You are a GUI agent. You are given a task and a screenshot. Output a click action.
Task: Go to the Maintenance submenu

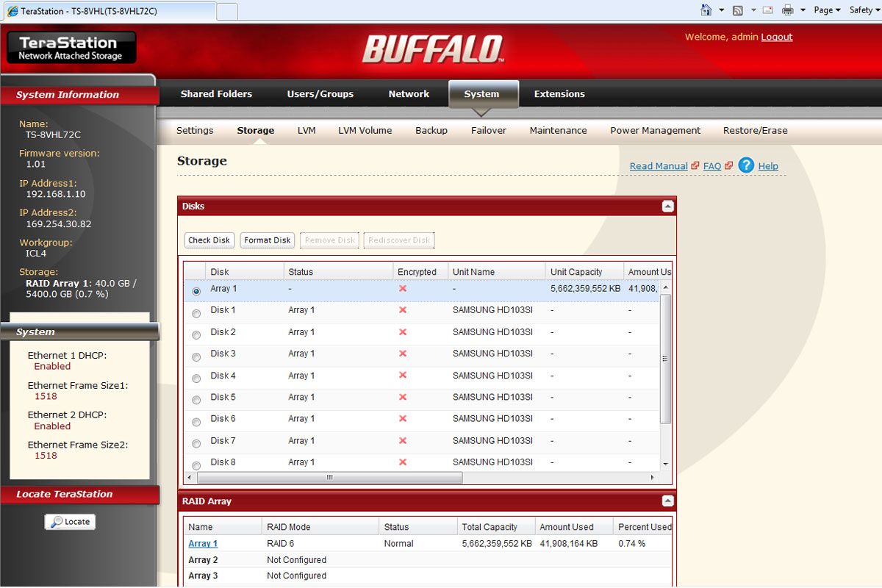pyautogui.click(x=559, y=130)
